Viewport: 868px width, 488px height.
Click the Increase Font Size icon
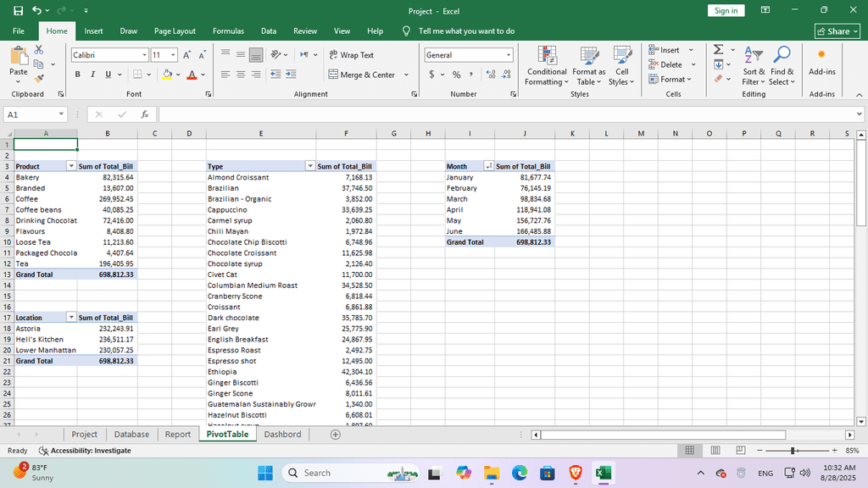[x=188, y=54]
